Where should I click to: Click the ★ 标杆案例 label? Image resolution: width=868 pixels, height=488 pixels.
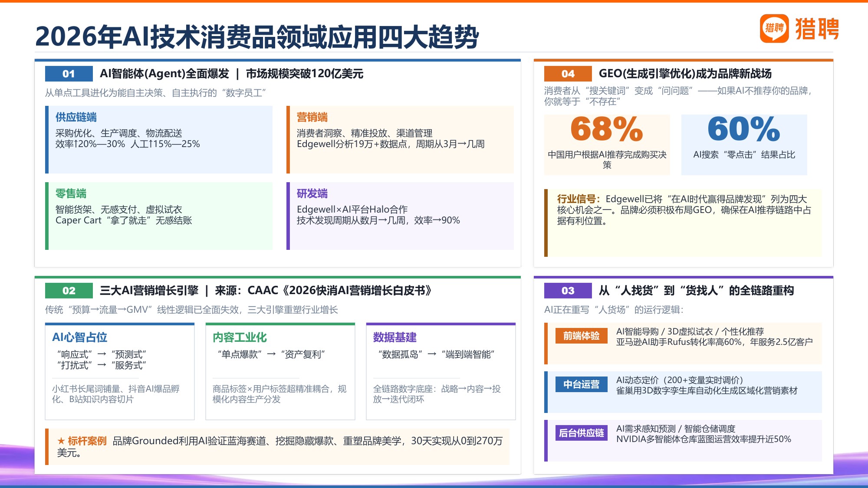(x=82, y=441)
